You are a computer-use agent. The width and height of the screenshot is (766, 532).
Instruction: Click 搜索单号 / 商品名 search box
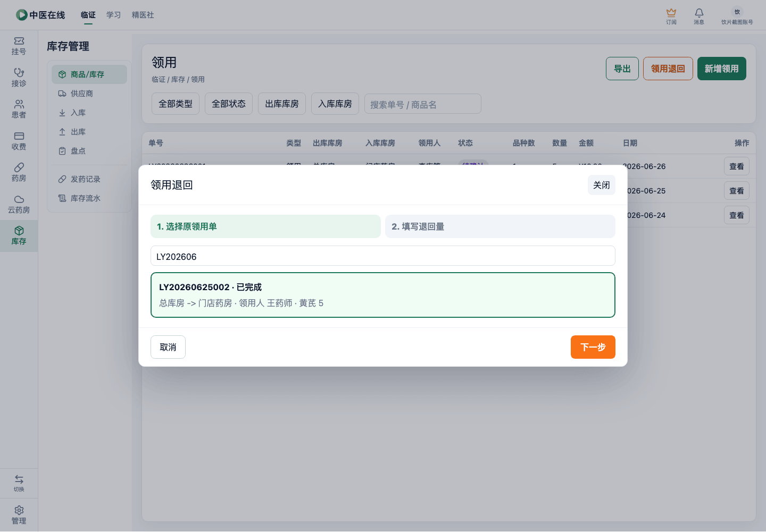click(423, 104)
